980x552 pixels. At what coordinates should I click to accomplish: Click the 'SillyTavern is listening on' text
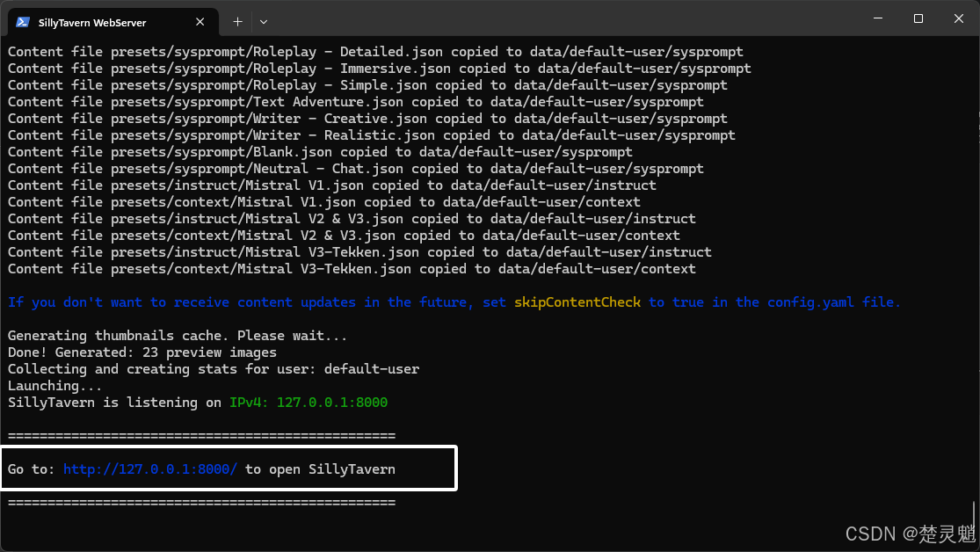tap(114, 403)
